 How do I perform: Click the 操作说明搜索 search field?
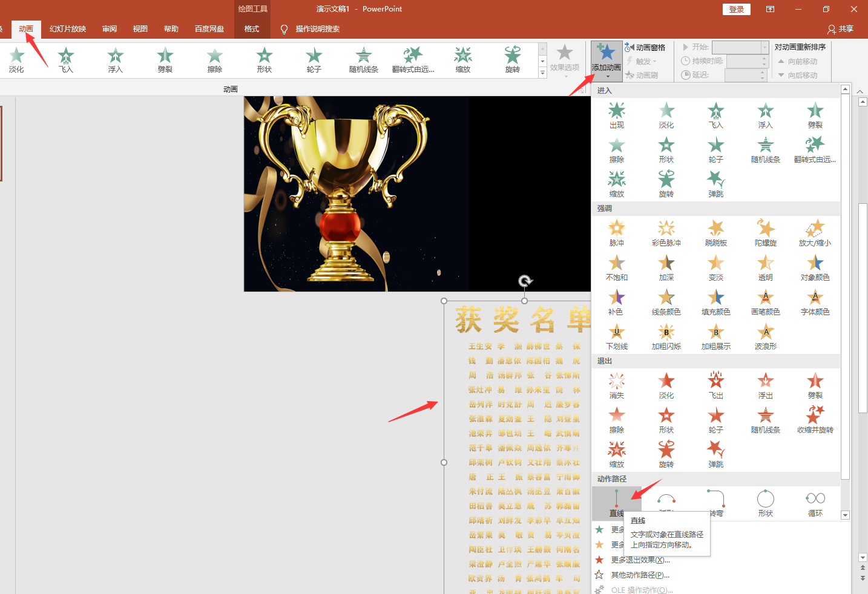pos(317,29)
